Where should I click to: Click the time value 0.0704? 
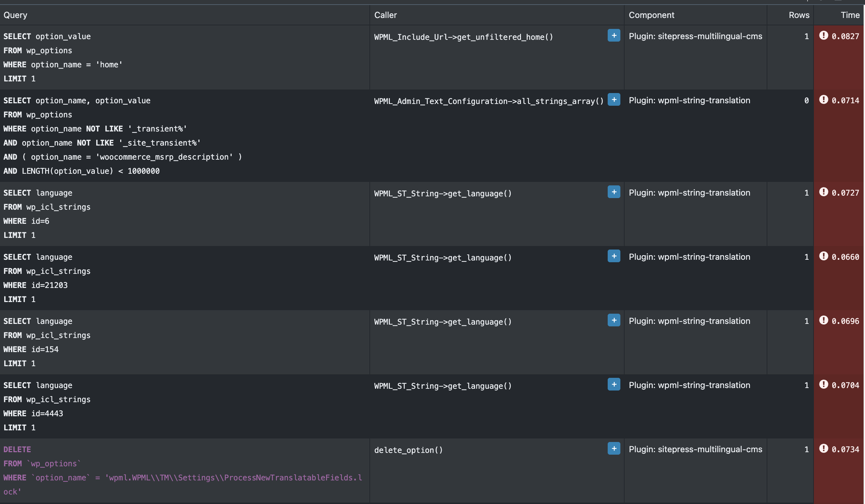pyautogui.click(x=845, y=385)
